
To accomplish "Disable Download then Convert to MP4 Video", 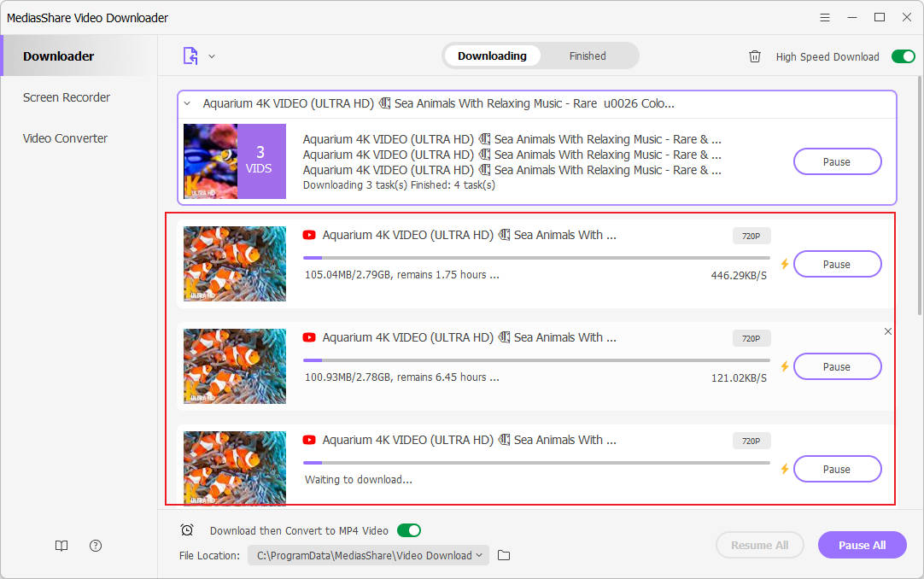I will 408,530.
